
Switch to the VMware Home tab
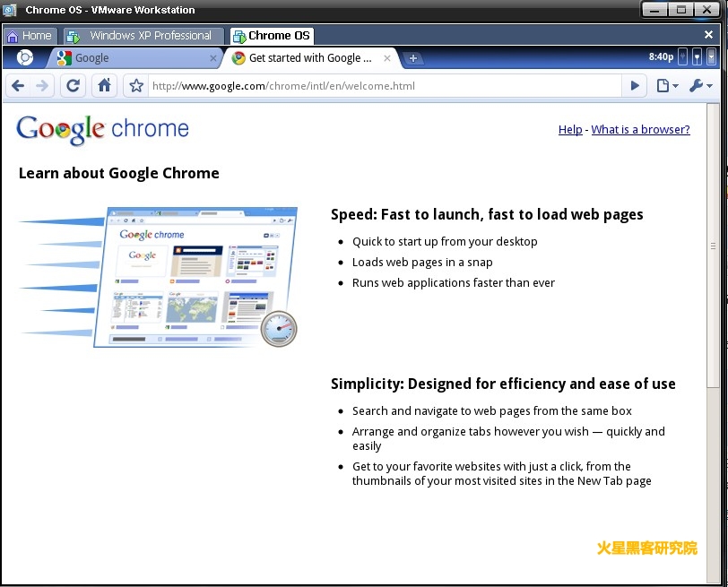[x=30, y=36]
